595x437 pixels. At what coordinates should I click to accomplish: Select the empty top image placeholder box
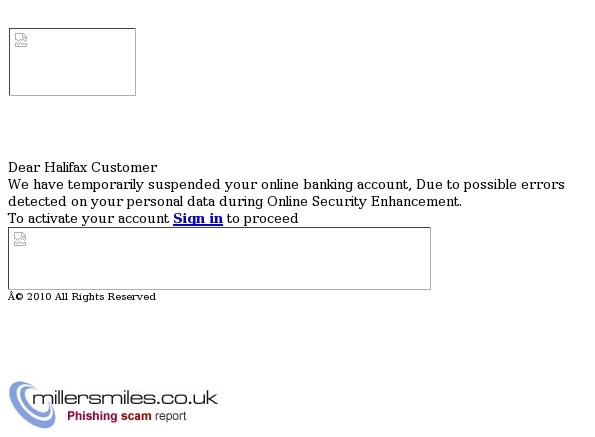[x=72, y=62]
